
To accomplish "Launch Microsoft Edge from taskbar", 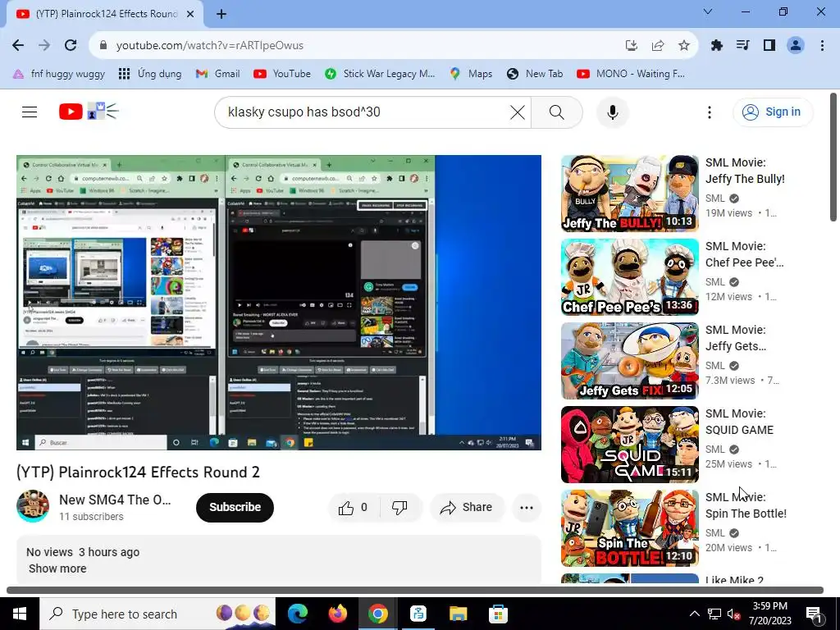I will pos(298,614).
